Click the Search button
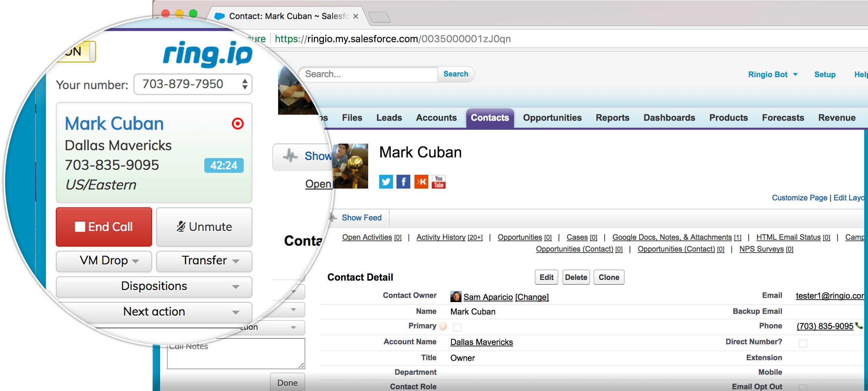Viewport: 868px width, 391px height. tap(456, 74)
